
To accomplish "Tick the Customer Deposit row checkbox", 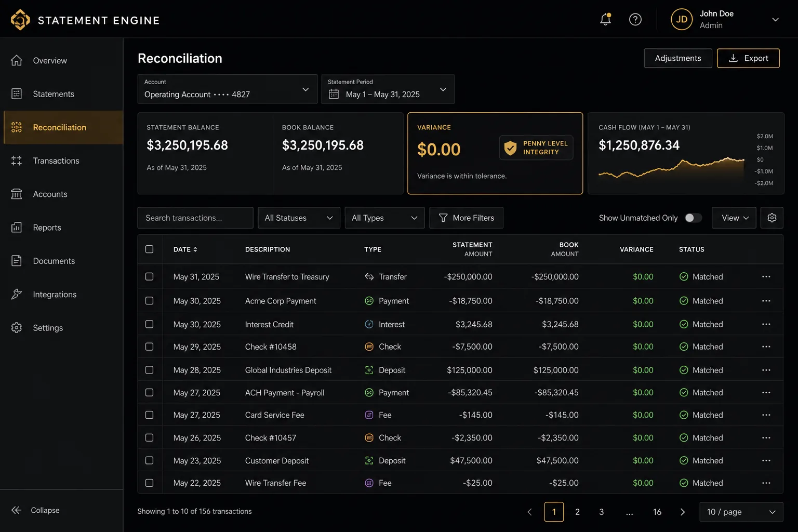I will pyautogui.click(x=150, y=460).
